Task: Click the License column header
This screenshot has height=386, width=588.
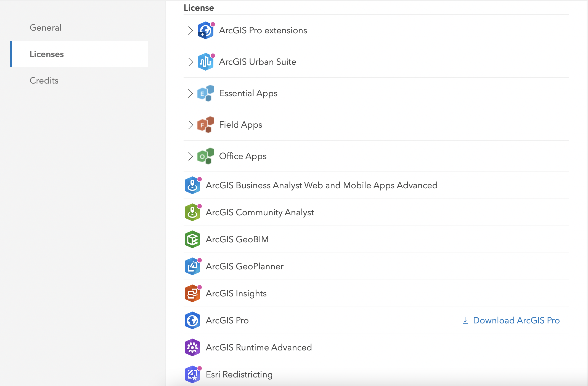Action: 199,8
